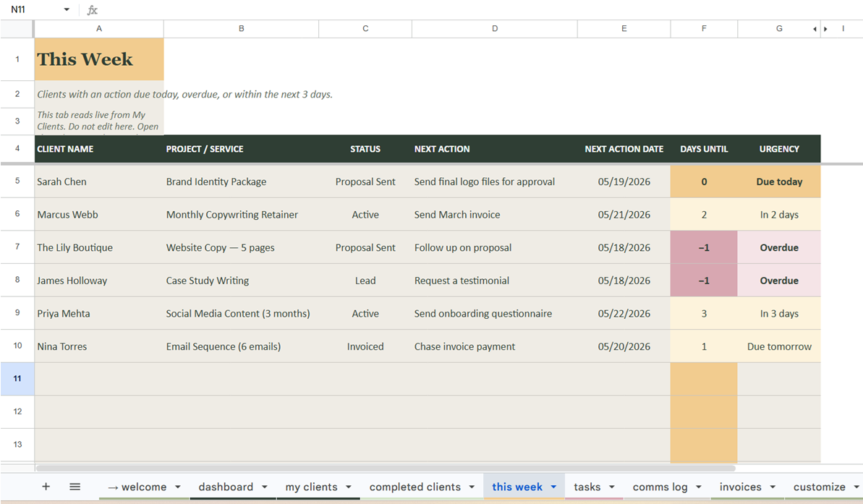Click Overdue cell in Lily Boutique row
The width and height of the screenshot is (863, 504).
click(779, 247)
